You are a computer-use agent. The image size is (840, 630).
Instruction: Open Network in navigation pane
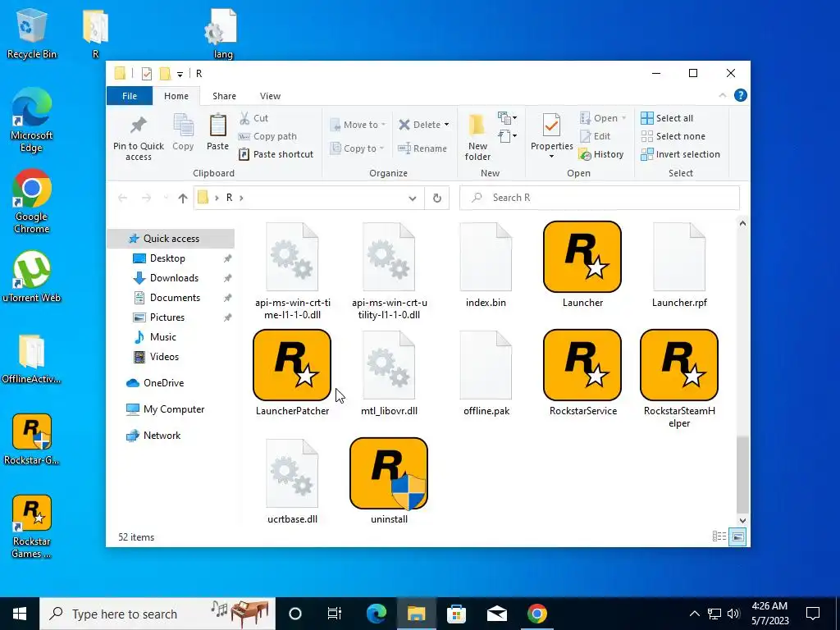point(162,436)
